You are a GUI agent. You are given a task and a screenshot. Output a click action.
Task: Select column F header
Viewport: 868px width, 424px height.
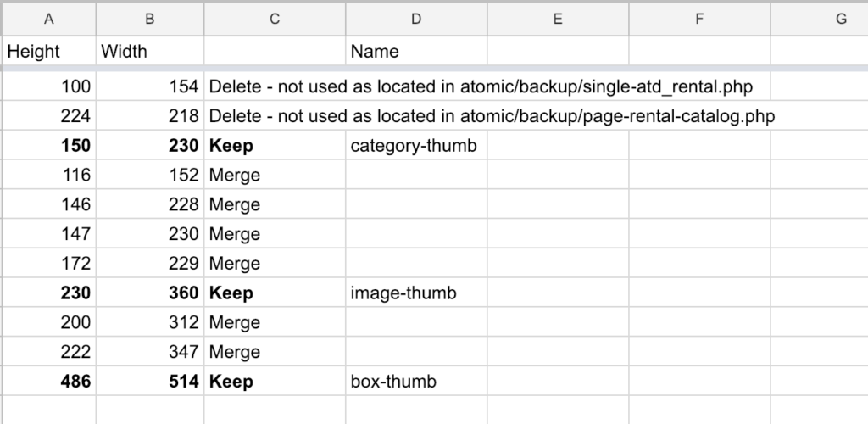pyautogui.click(x=699, y=19)
